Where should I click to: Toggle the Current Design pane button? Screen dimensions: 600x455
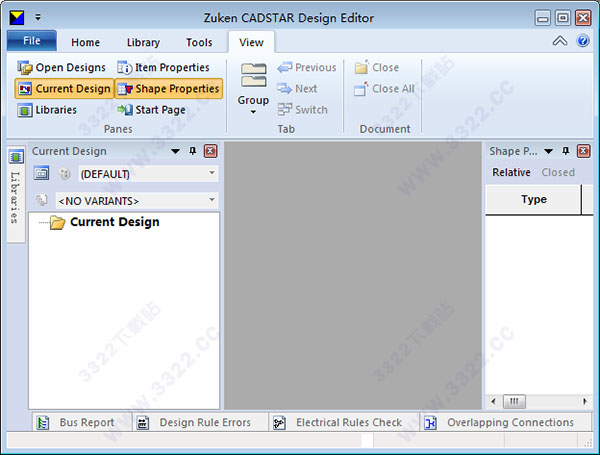(x=64, y=89)
